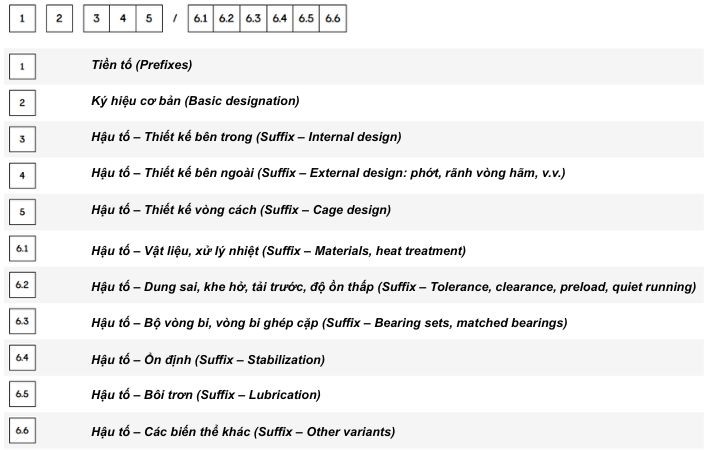Click icon 5 beside the Cage design row
The image size is (709, 450).
pos(21,211)
